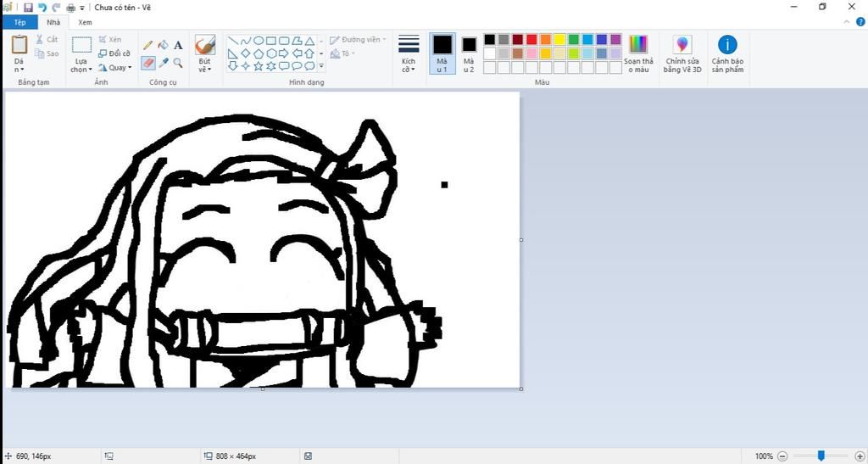This screenshot has height=464, width=868.
Task: Switch to the Nhà home tab
Action: tap(53, 22)
